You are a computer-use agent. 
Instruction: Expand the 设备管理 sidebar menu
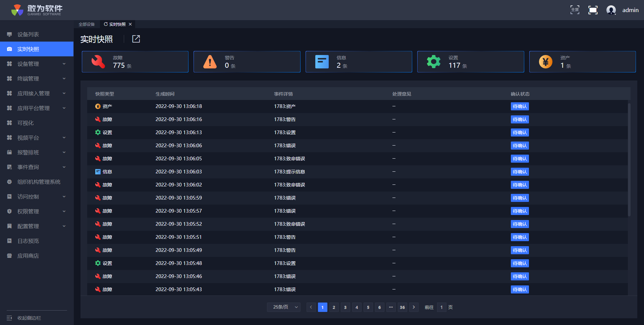(36, 64)
